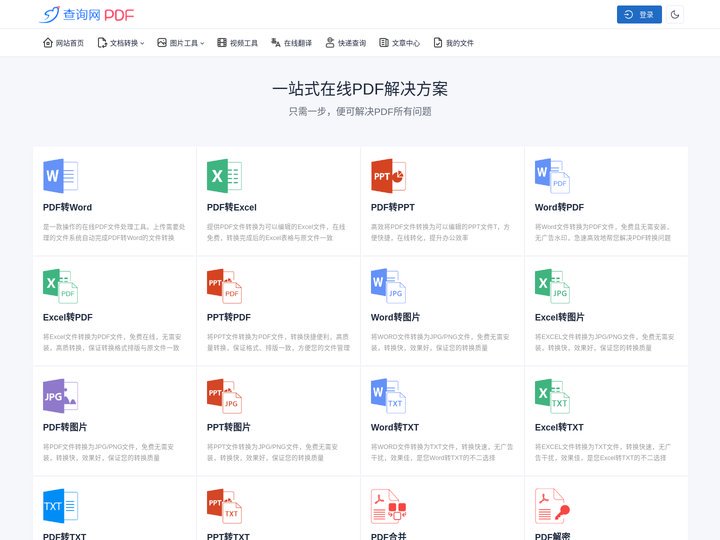The height and width of the screenshot is (540, 720).
Task: Click the PPT转图片 icon
Action: pos(225,396)
